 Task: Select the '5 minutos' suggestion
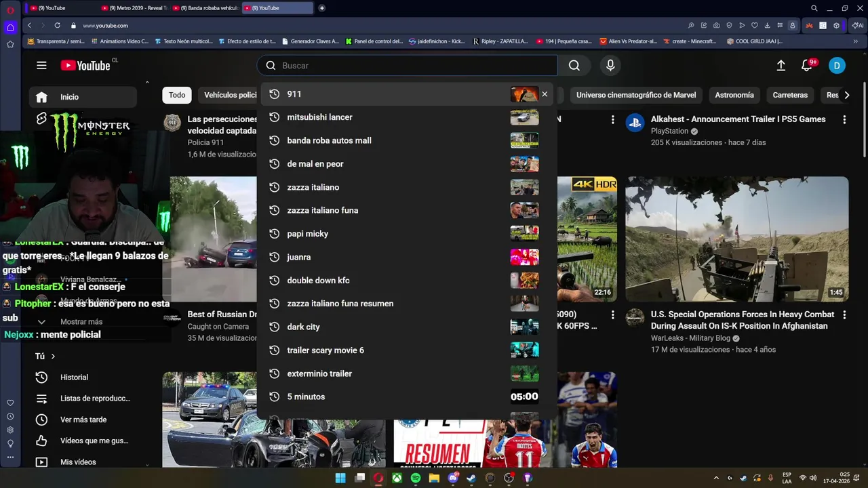pos(407,396)
